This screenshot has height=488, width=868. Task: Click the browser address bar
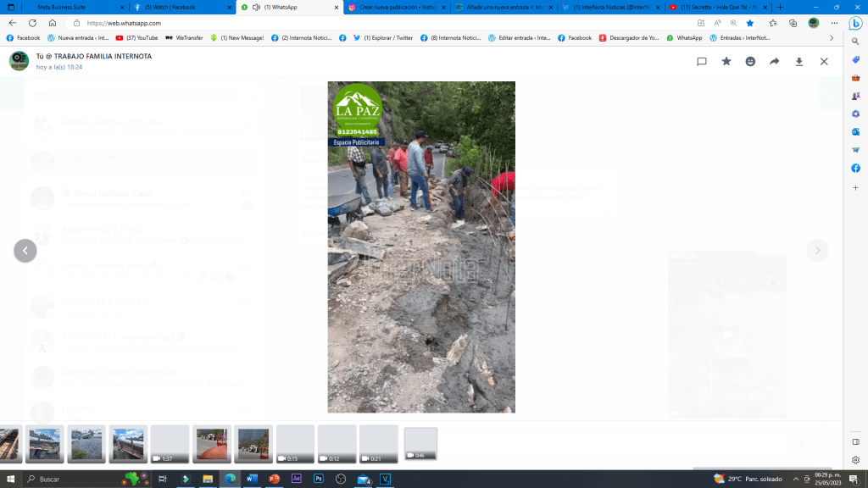click(x=339, y=23)
